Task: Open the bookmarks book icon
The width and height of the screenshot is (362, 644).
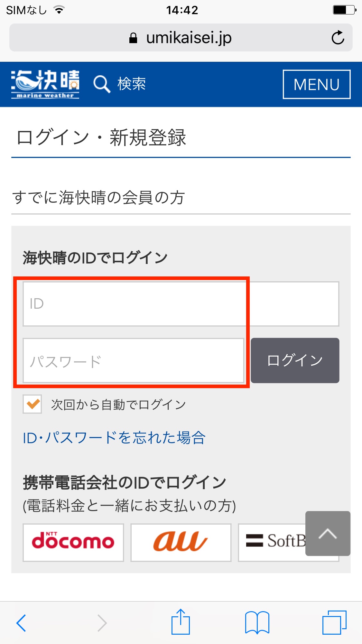Action: coord(257,622)
